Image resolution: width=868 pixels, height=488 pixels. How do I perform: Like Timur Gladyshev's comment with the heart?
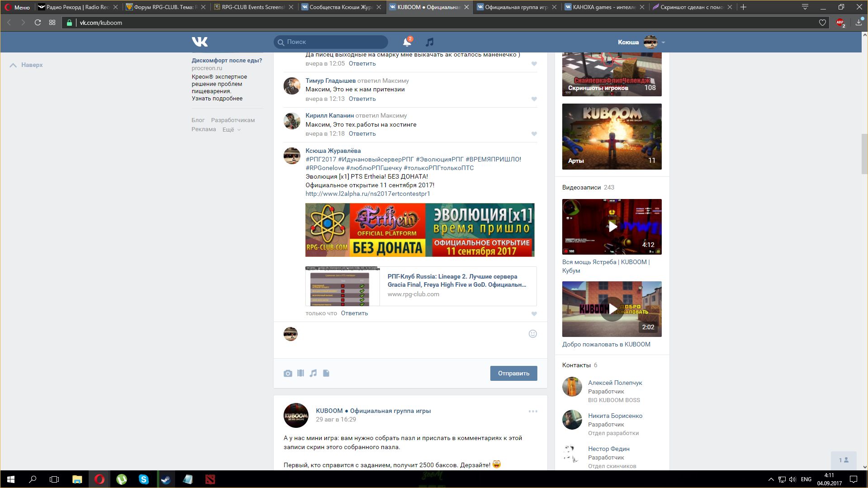534,99
